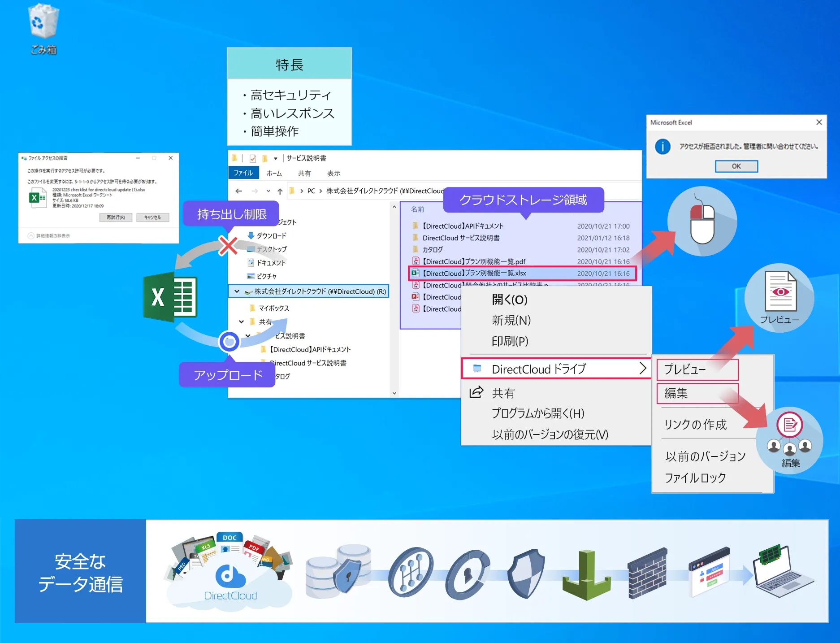Click キャンセル in access denied dialog
Screen dimensions: 840x643
(152, 217)
